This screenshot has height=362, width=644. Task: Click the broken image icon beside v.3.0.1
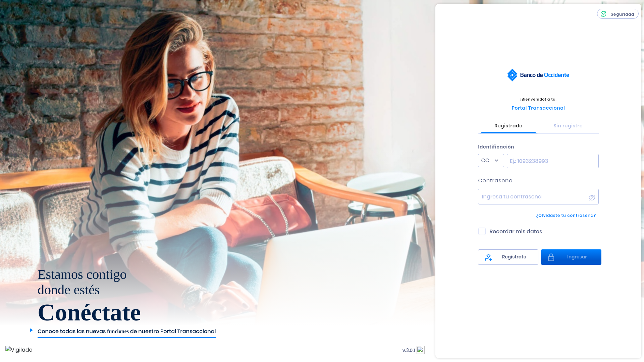tap(421, 350)
